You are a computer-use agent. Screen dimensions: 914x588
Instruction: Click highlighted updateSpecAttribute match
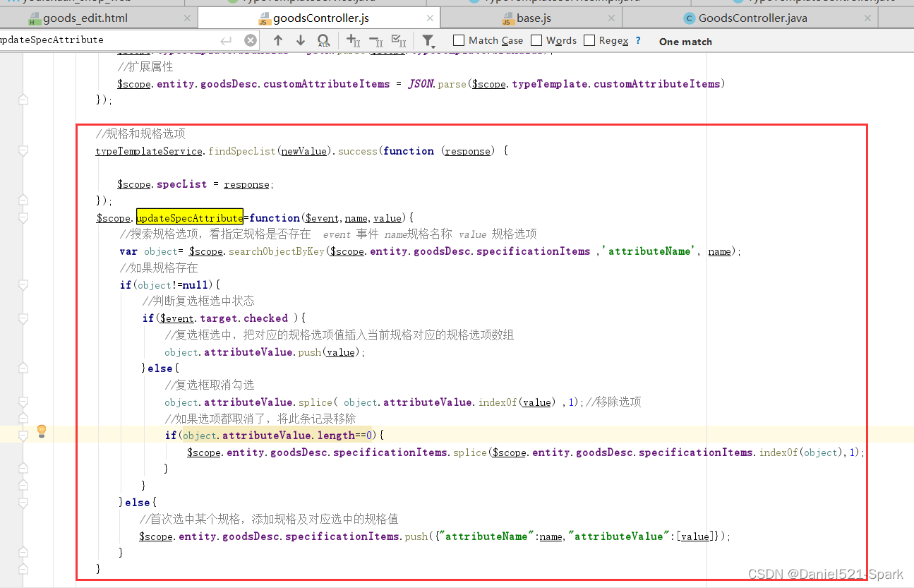coord(190,217)
